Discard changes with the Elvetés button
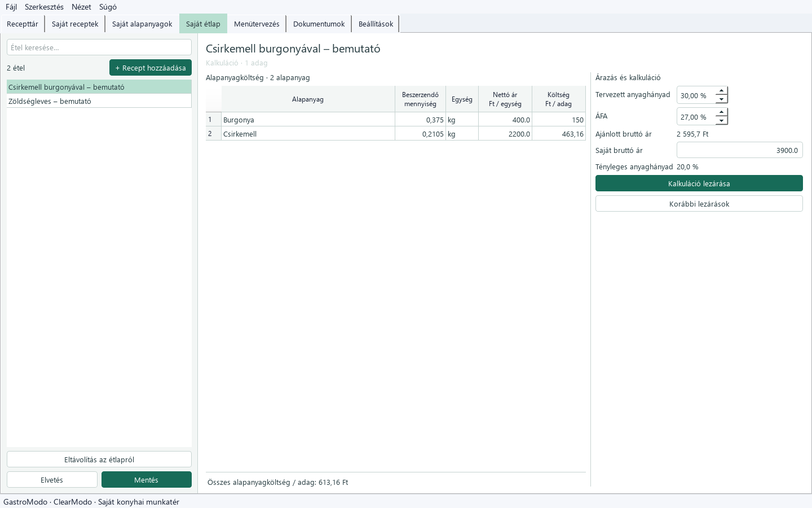 pos(52,480)
